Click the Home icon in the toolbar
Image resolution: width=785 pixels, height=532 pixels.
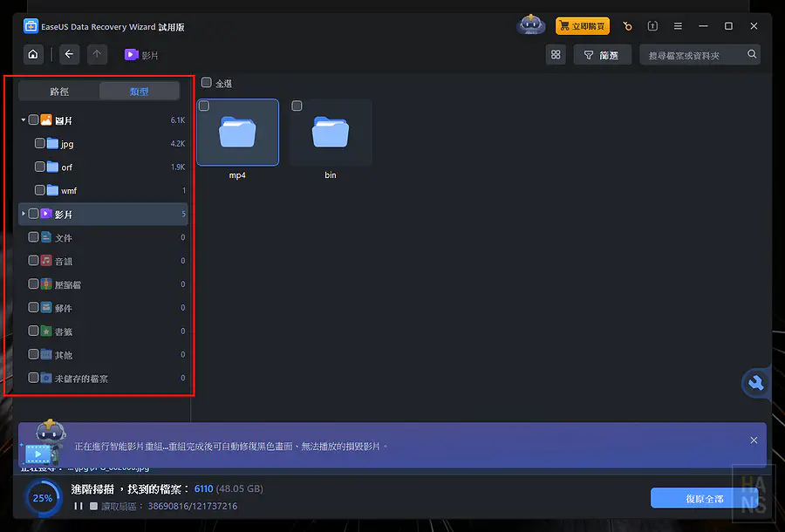tap(33, 55)
